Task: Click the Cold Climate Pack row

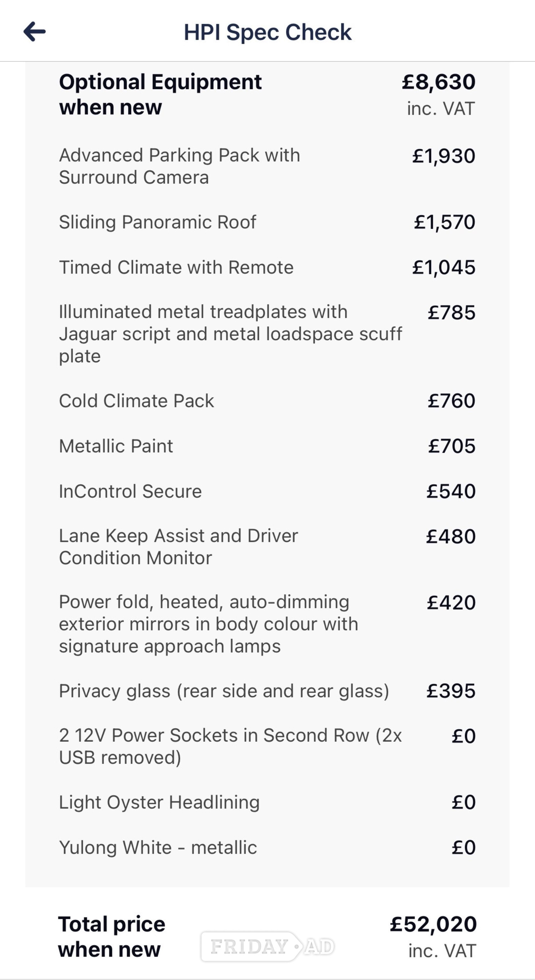Action: (267, 400)
